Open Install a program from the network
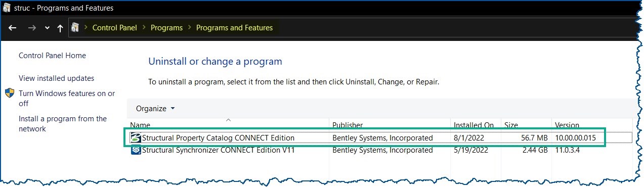 [63, 124]
